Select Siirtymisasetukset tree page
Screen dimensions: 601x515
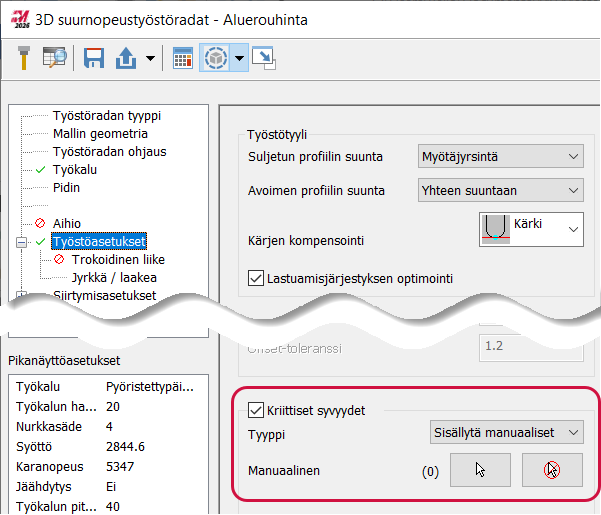point(105,295)
